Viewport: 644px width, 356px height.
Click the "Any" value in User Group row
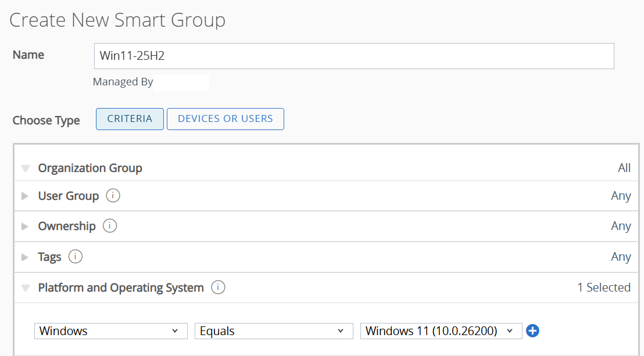tap(621, 196)
